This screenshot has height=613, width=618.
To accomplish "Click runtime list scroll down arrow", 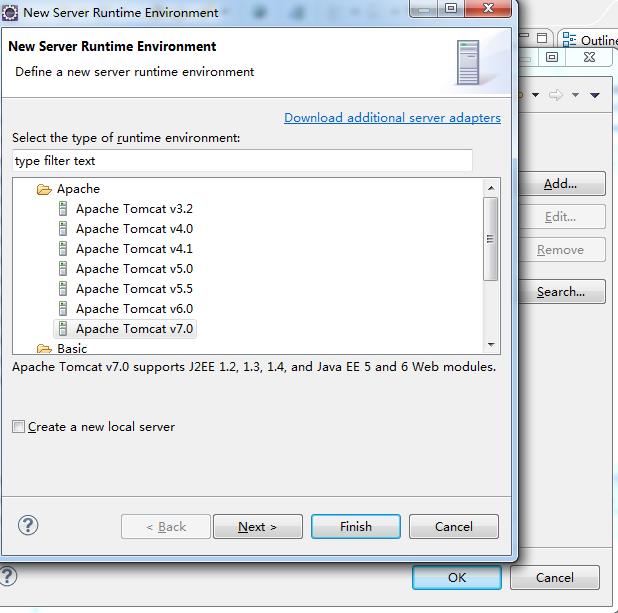I will [491, 345].
